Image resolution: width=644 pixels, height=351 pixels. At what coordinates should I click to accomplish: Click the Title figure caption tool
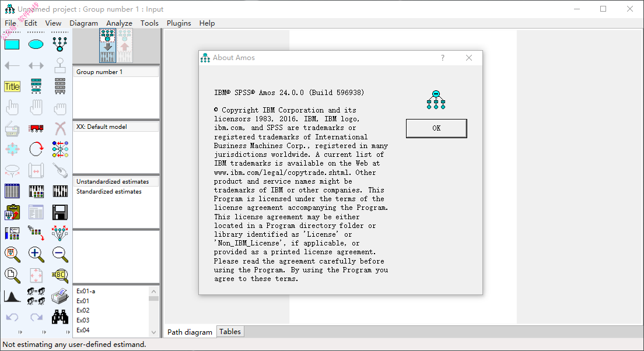[12, 87]
